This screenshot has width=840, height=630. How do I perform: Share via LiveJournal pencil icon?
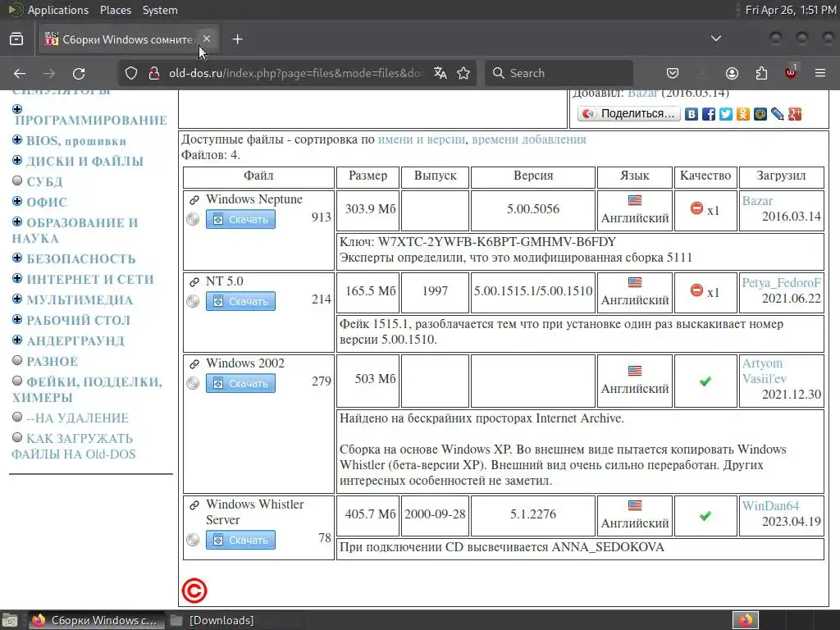(778, 114)
